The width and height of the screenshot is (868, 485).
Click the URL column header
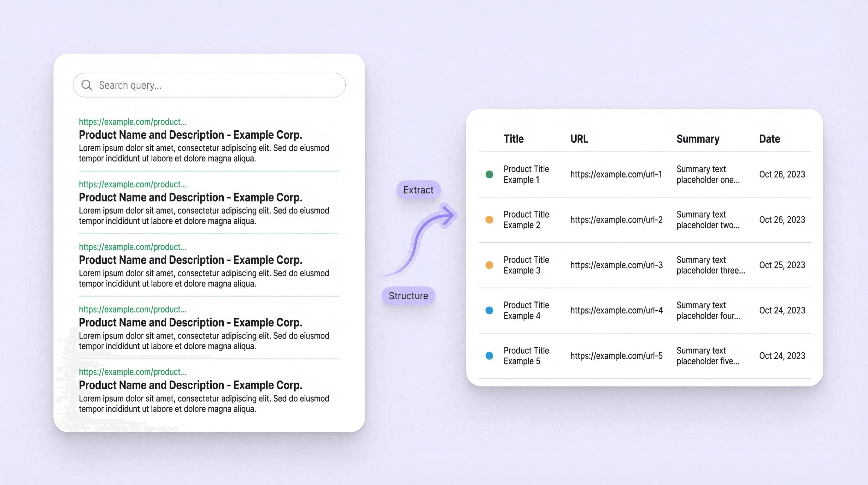(x=579, y=139)
